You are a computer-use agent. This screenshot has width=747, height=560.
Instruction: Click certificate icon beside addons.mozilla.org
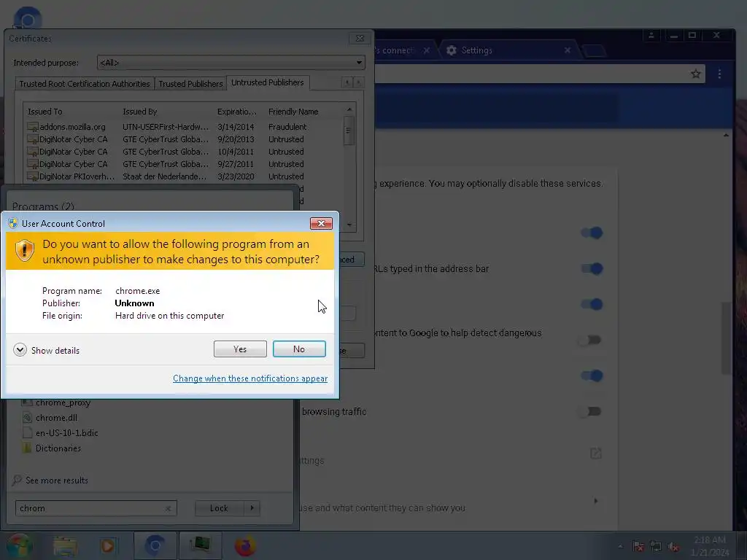[x=32, y=127]
